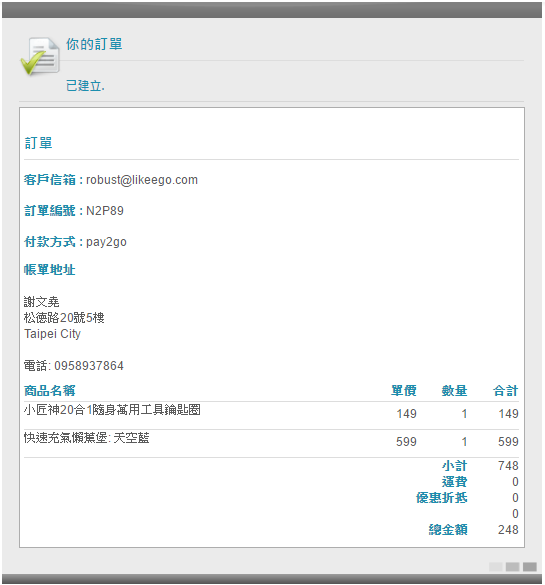545x585 pixels.
Task: Click the customer name 謝文堯
Action: 41,301
